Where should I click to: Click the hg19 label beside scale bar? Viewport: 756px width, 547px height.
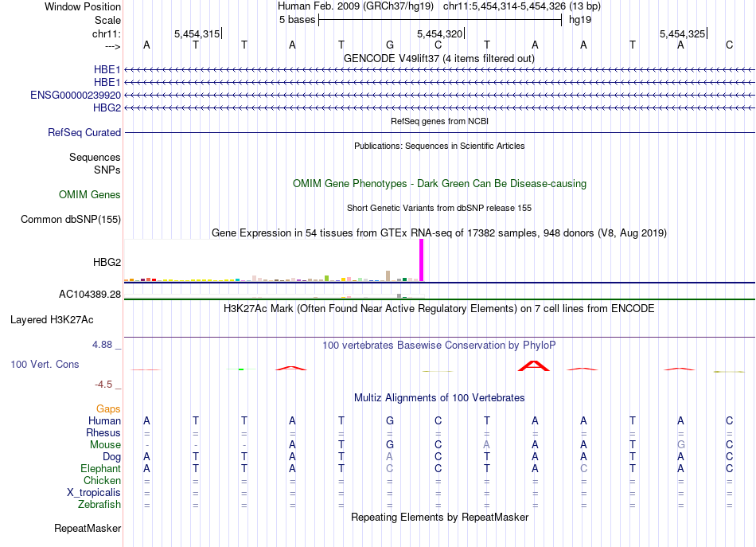580,20
